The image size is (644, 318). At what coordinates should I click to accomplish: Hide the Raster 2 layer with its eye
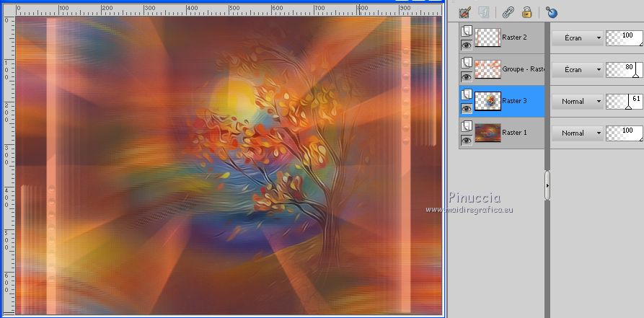tap(466, 45)
